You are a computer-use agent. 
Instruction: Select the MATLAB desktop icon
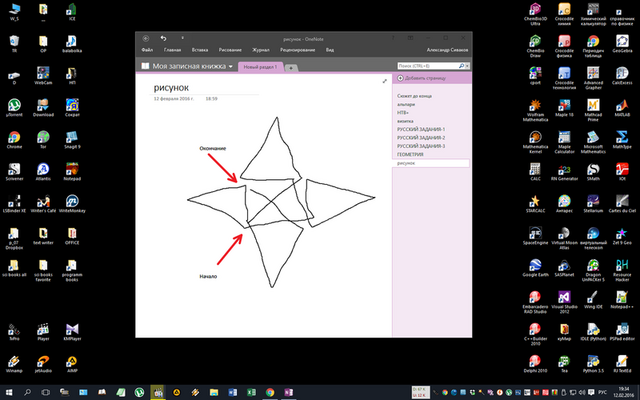(622, 108)
